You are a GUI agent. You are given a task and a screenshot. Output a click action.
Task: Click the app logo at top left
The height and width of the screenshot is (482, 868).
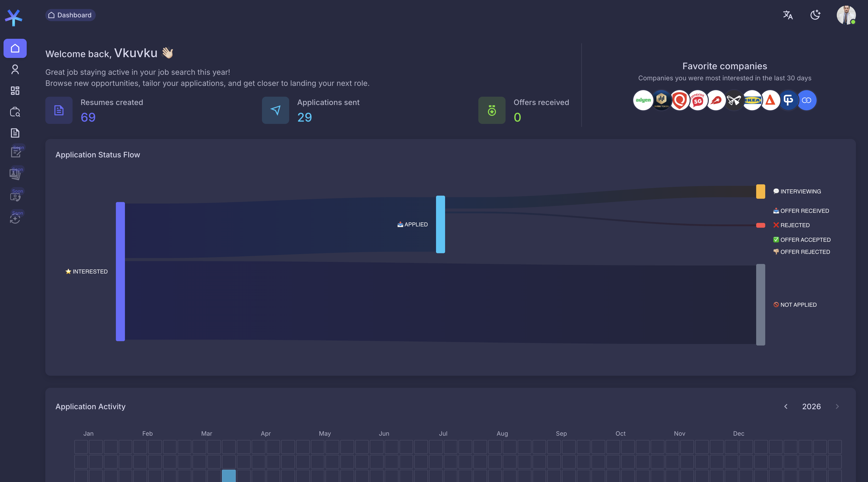click(14, 18)
